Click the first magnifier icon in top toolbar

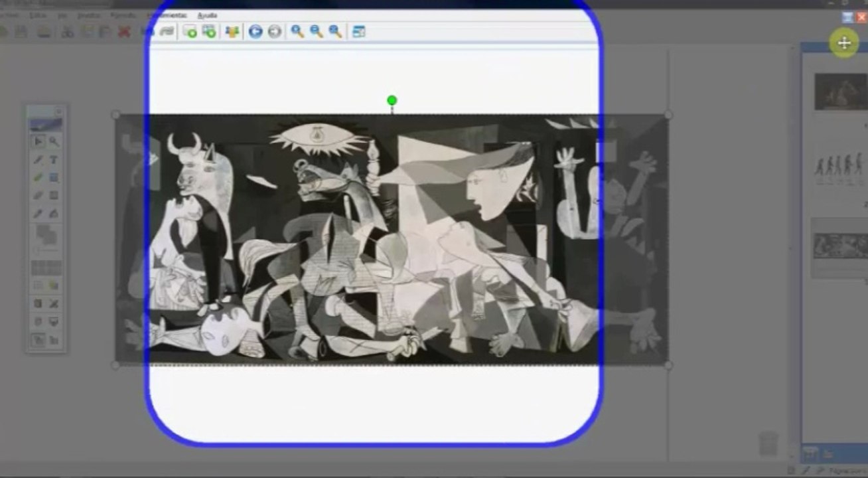(x=297, y=31)
